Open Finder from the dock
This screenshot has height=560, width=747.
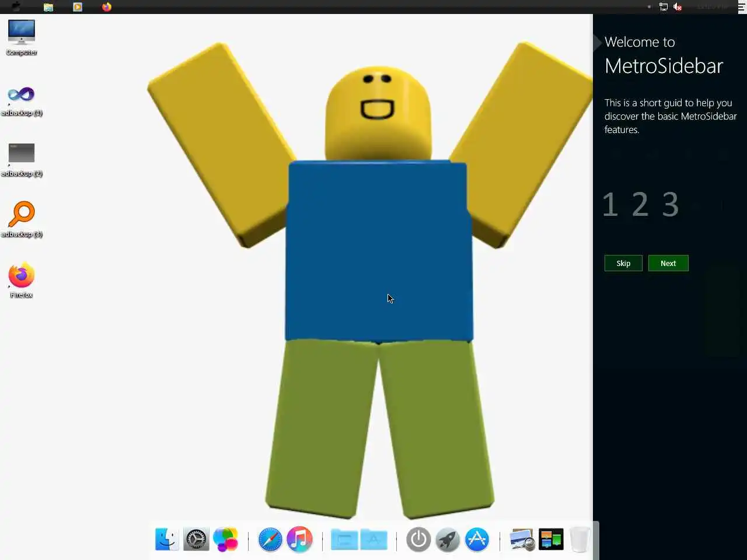(x=167, y=540)
